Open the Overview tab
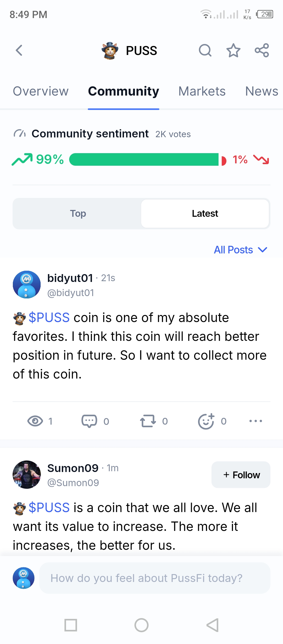The width and height of the screenshot is (283, 644). click(x=41, y=91)
